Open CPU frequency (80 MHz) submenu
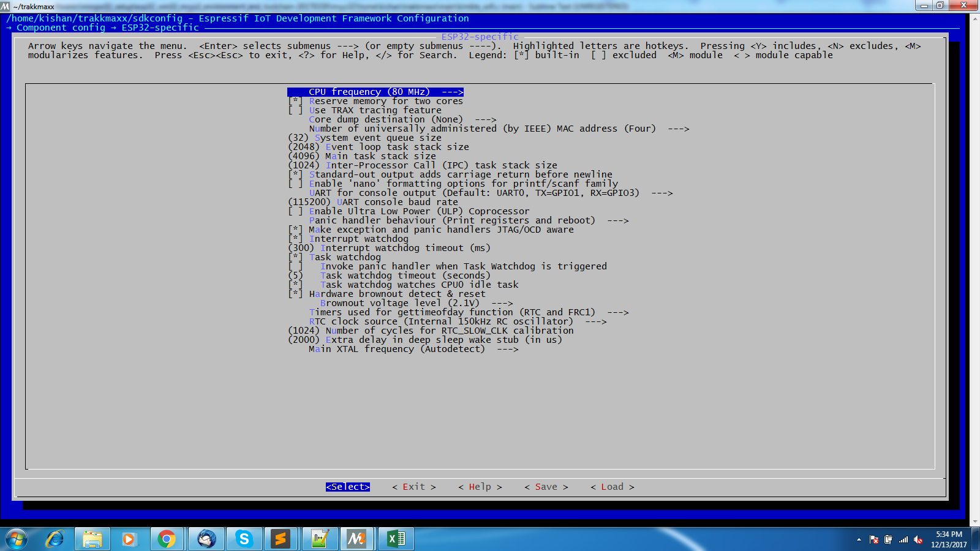980x551 pixels. pyautogui.click(x=375, y=92)
